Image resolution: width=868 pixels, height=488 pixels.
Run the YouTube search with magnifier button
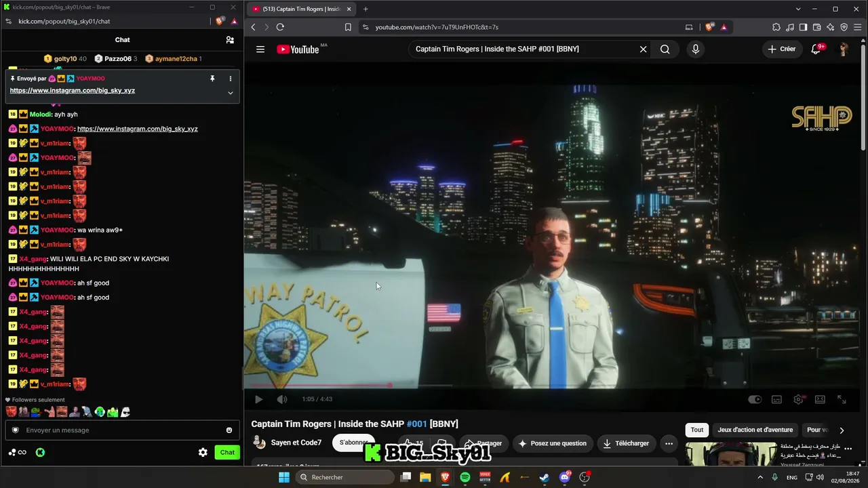pyautogui.click(x=665, y=49)
